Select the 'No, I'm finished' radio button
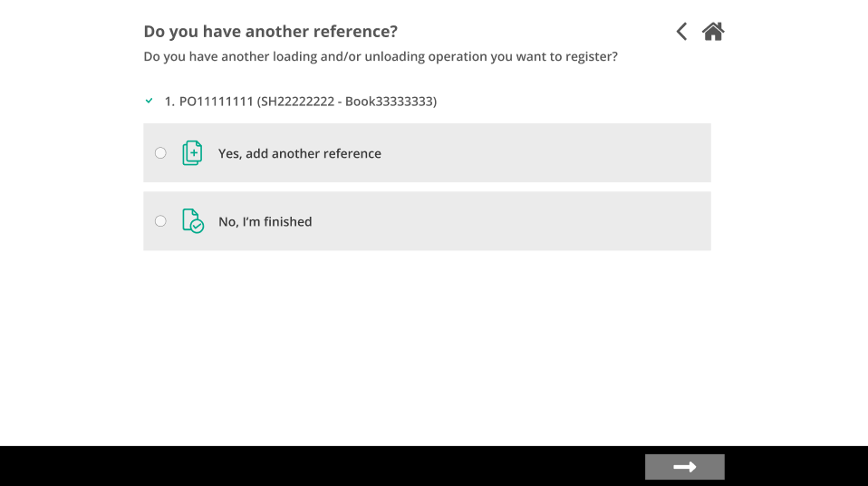The height and width of the screenshot is (486, 868). tap(160, 221)
